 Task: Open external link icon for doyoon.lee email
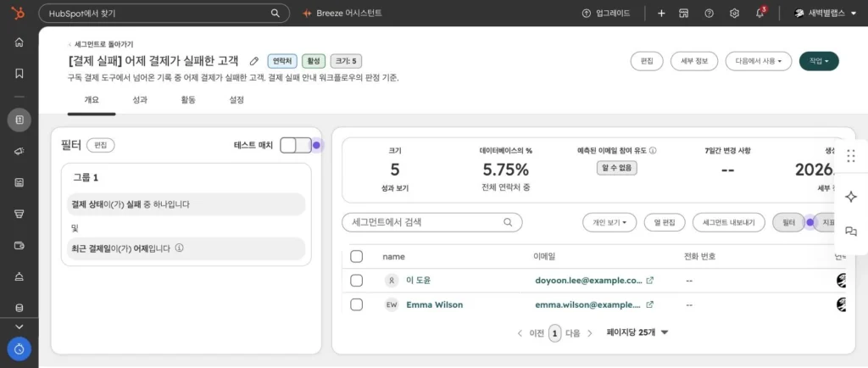[650, 281]
